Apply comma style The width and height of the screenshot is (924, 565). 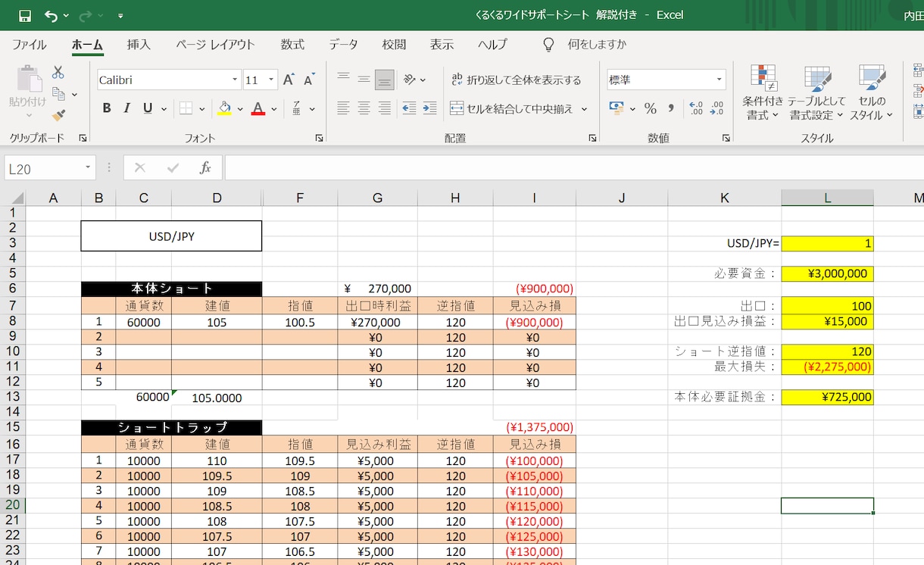click(670, 108)
